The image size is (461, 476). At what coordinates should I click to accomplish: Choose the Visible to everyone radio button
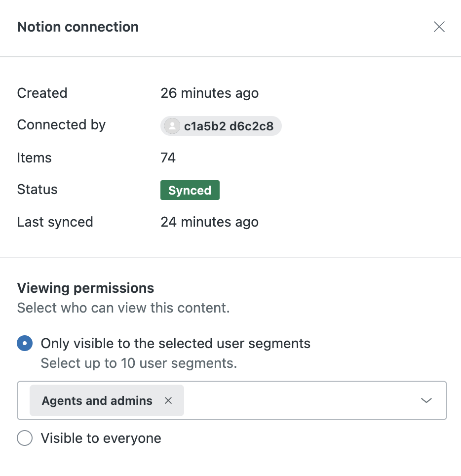pos(25,438)
